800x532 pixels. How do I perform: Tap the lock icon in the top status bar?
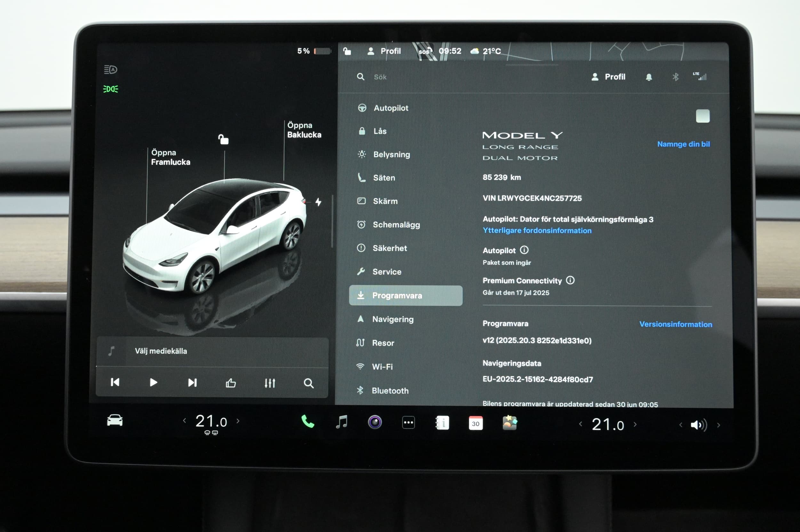[x=347, y=51]
